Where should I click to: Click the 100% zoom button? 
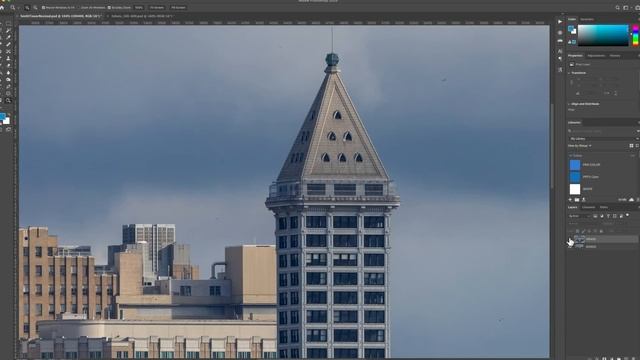pos(139,7)
